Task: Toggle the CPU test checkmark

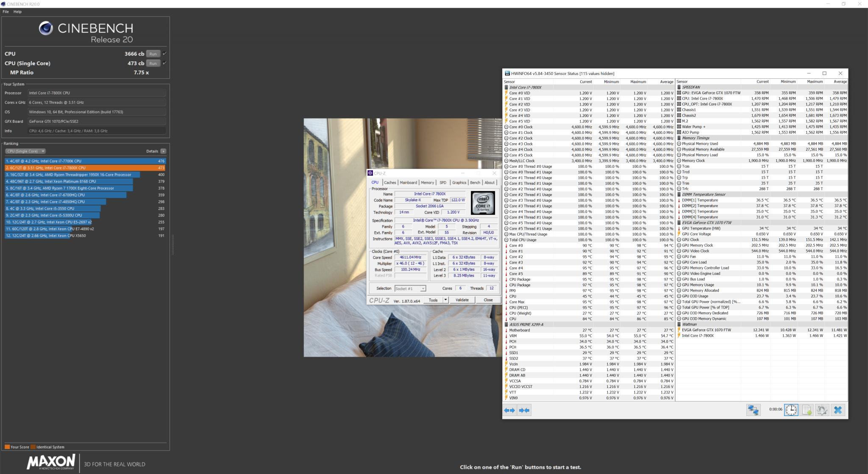Action: [164, 54]
